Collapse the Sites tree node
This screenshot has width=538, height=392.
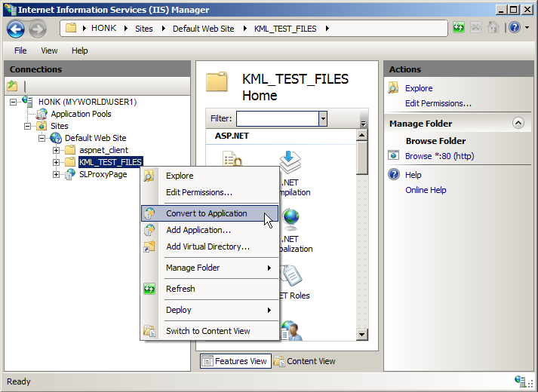tap(27, 126)
